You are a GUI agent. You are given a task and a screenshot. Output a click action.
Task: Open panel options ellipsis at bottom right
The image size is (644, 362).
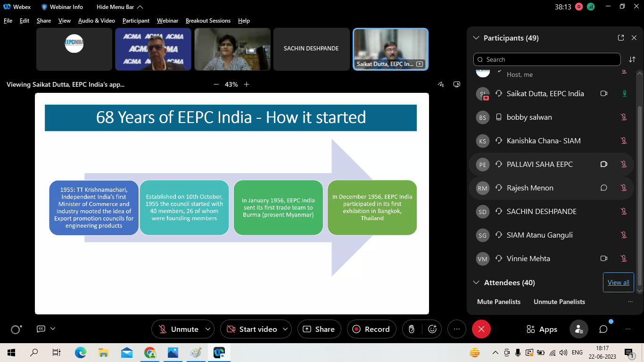[627, 329]
